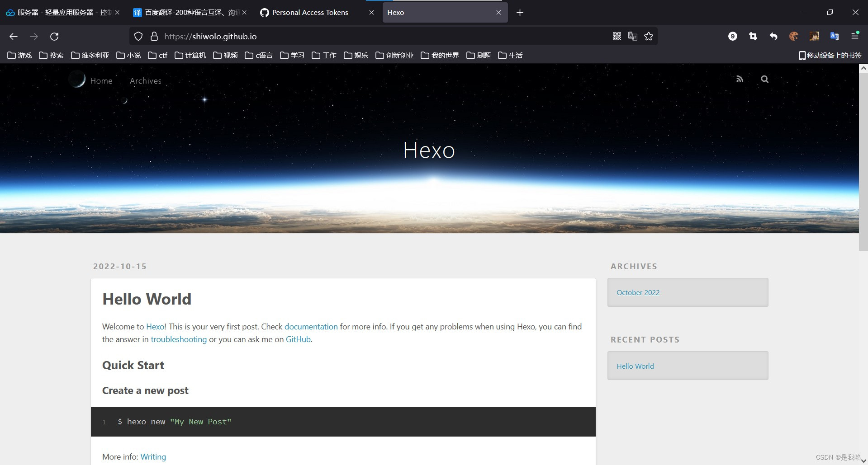This screenshot has height=465, width=868.
Task: Close the Hexo tab
Action: [x=498, y=13]
